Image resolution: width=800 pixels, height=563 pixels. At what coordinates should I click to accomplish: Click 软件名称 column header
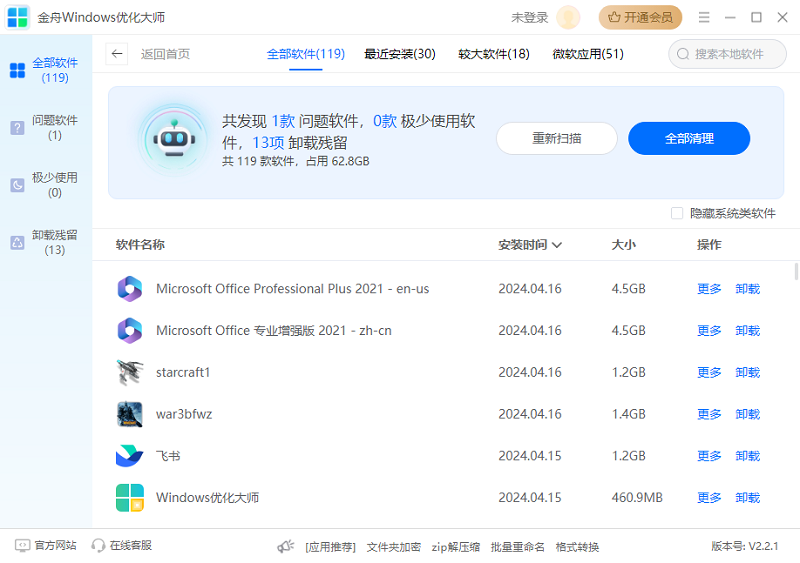pos(140,245)
